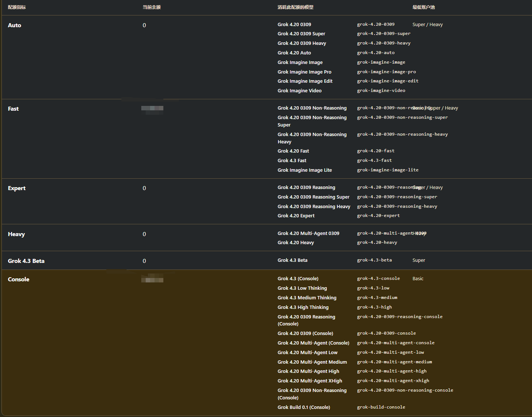This screenshot has width=532, height=417.
Task: Click the model ID grok-imagine-image-pro
Action: point(386,72)
